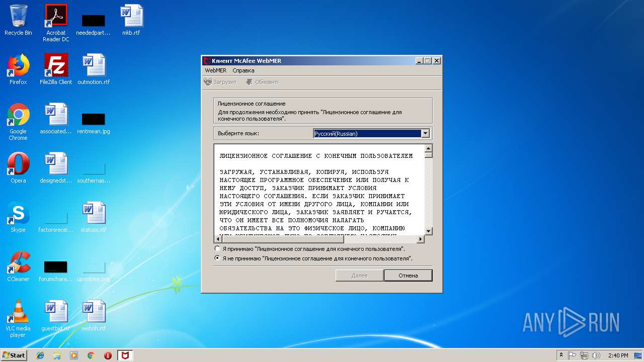Select the weboh.rtf document

pyautogui.click(x=94, y=316)
